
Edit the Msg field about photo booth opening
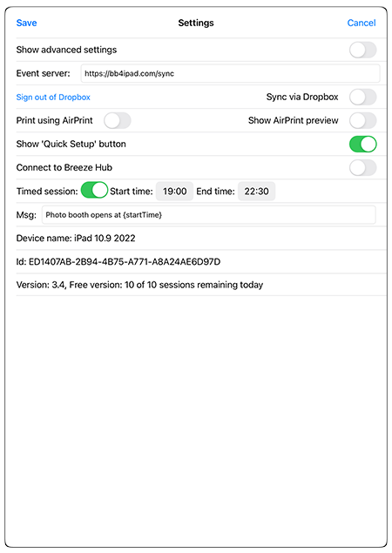208,215
